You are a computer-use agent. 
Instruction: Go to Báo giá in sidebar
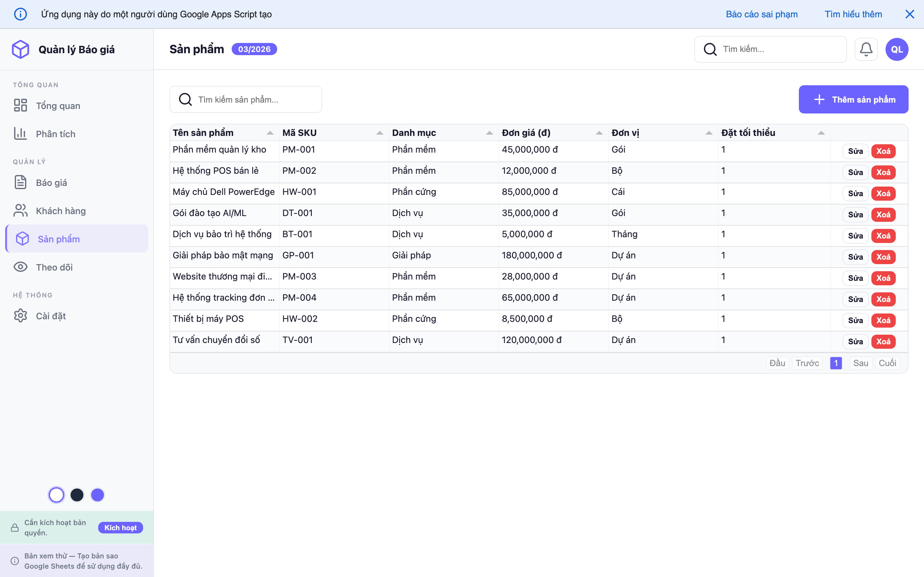point(51,182)
